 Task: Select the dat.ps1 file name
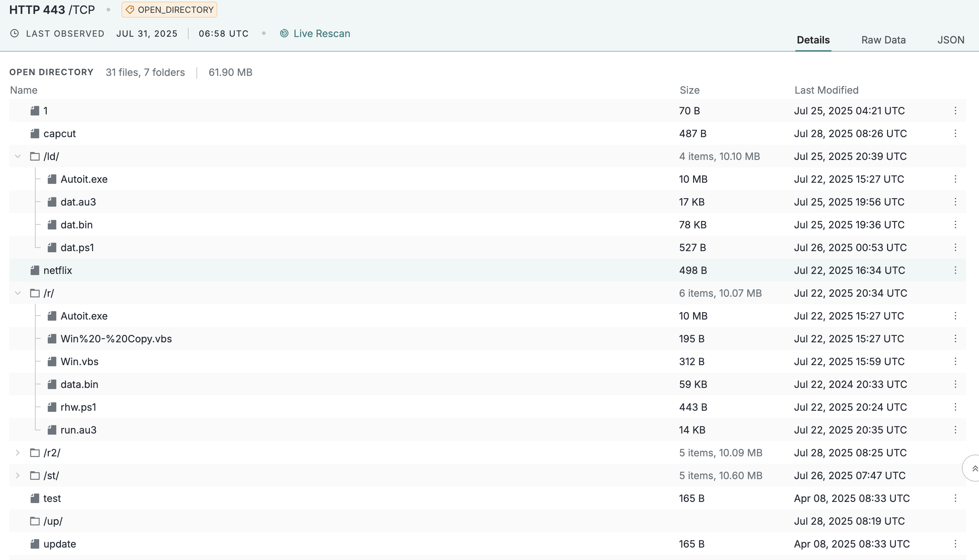[77, 247]
